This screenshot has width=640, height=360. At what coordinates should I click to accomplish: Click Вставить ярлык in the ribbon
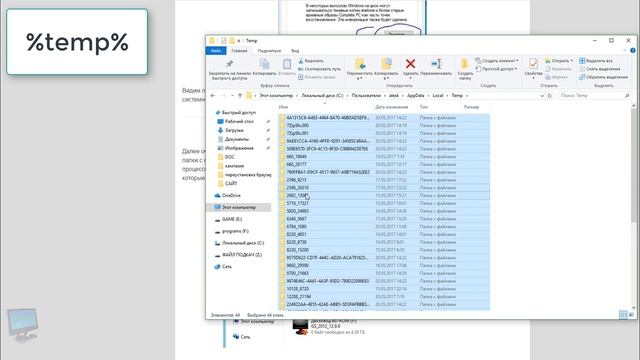[x=317, y=77]
